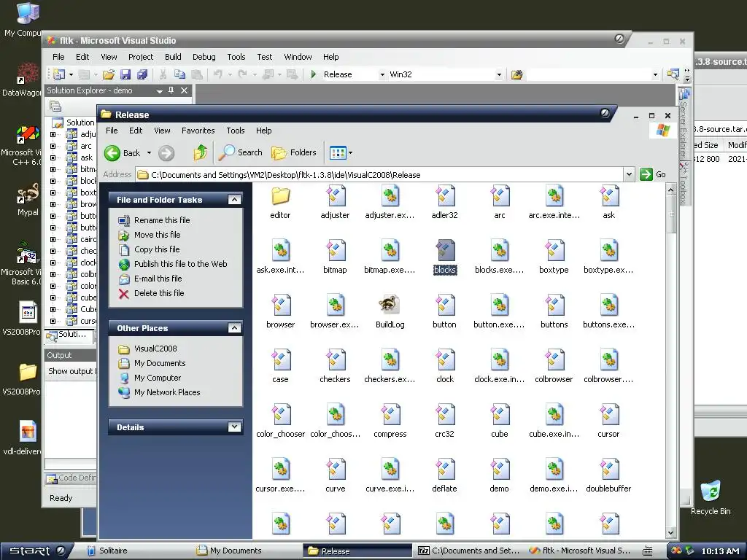Open Tools menu in Release window
The height and width of the screenshot is (560, 747).
[236, 131]
